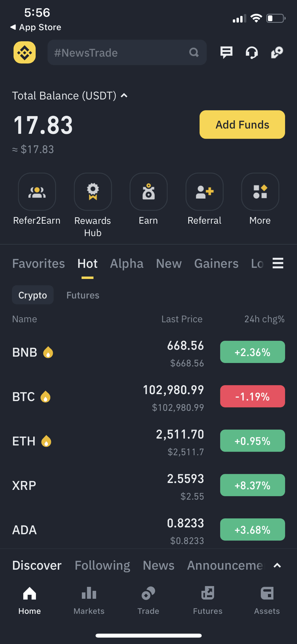Tap the rocket icon in top bar

(277, 53)
